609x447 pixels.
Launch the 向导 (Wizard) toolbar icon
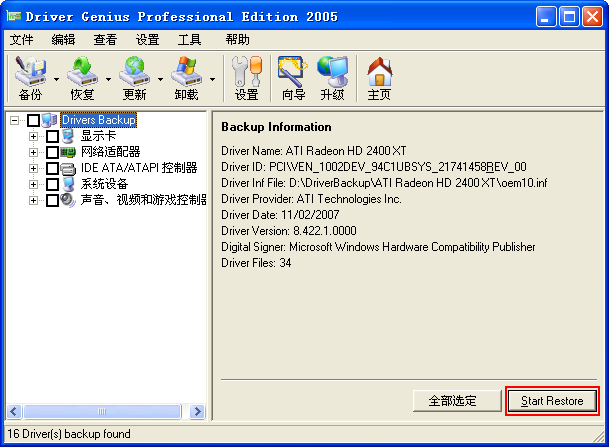click(292, 78)
